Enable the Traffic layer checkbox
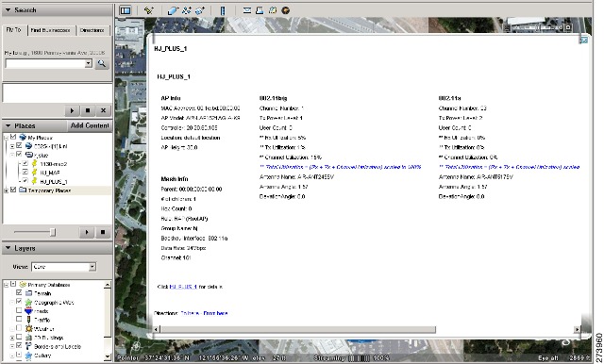This screenshot has height=364, width=604. click(x=19, y=319)
